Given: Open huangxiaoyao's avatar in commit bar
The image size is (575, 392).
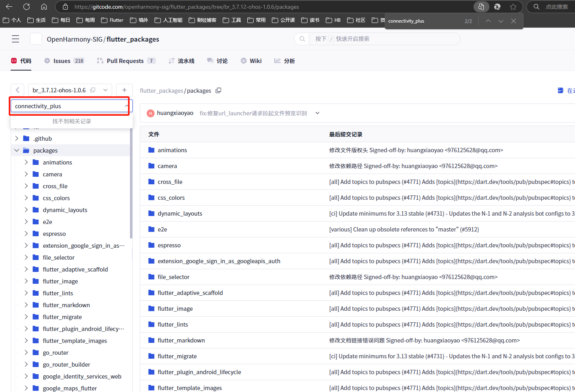Looking at the screenshot, I should (x=151, y=113).
